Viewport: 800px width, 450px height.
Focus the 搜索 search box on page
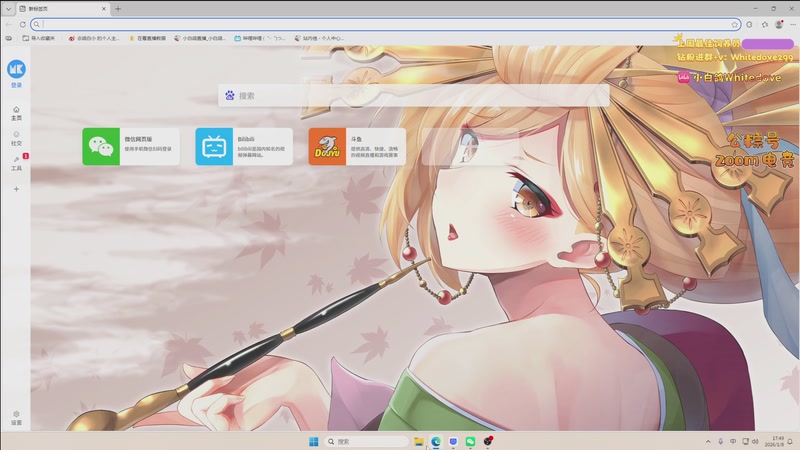coord(414,95)
